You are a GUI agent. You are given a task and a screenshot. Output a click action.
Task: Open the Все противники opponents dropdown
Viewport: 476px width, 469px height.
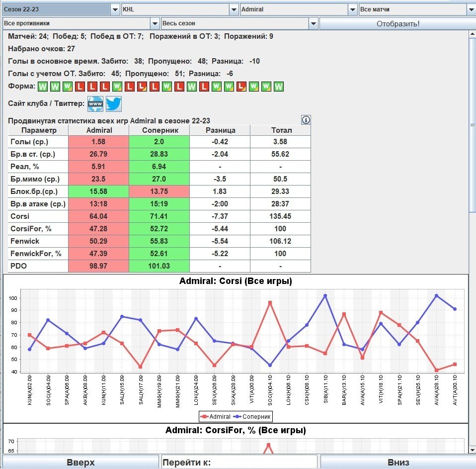(155, 23)
